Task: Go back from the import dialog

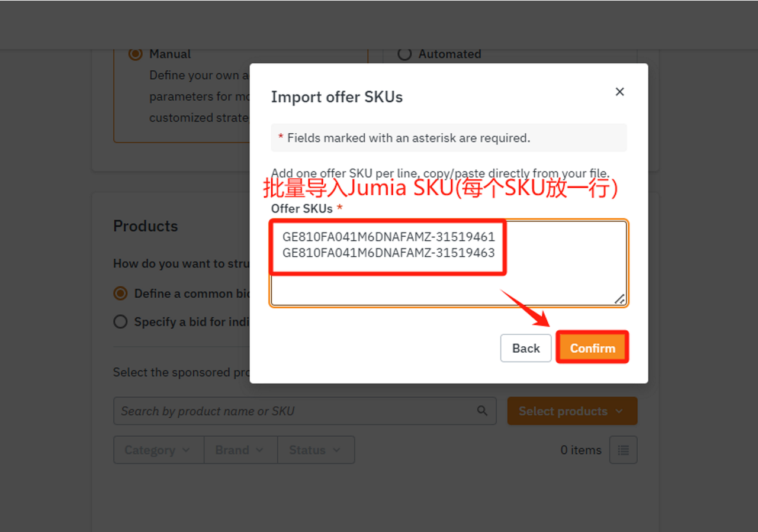Action: (x=526, y=348)
